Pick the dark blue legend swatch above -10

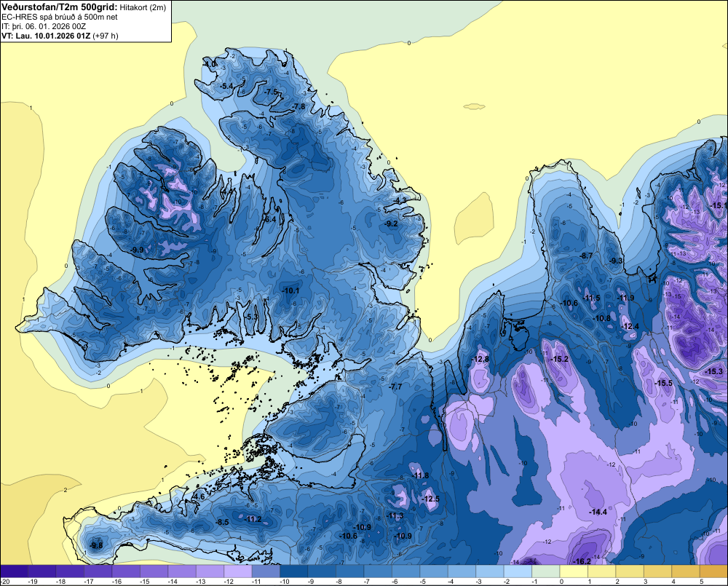pos(294,571)
